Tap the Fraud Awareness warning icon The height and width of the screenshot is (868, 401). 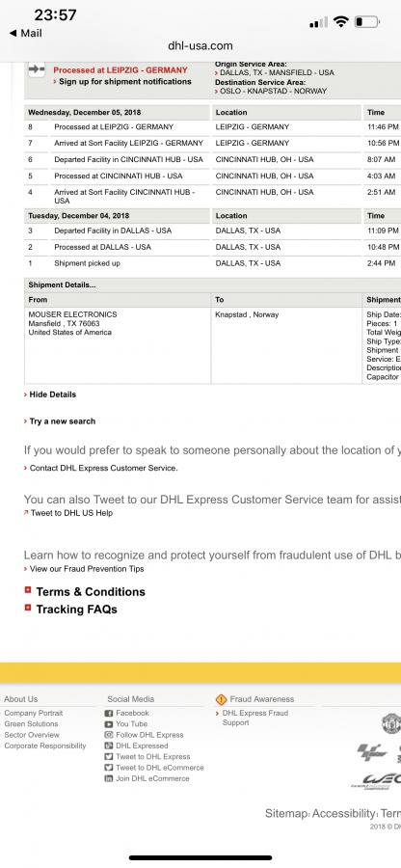[x=222, y=699]
